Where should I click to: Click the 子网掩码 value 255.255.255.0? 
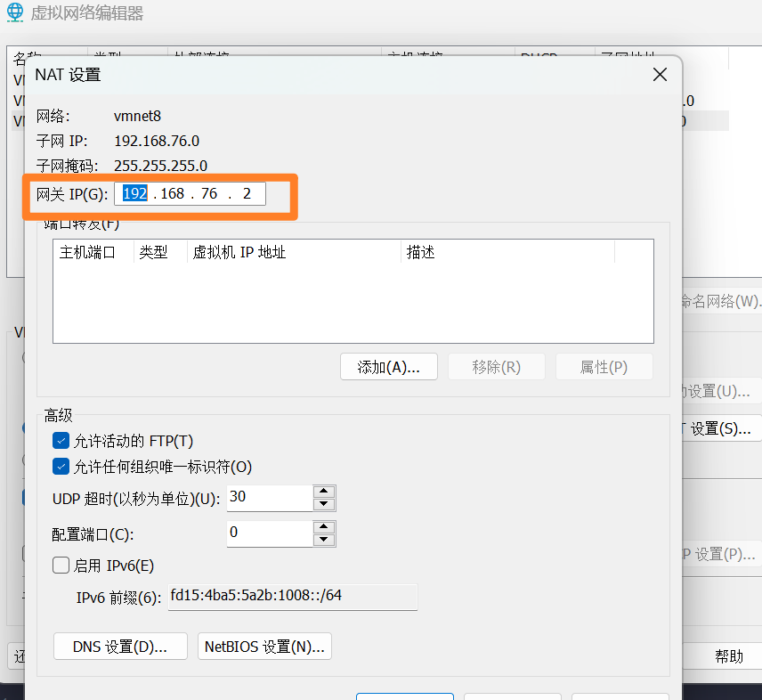point(160,166)
